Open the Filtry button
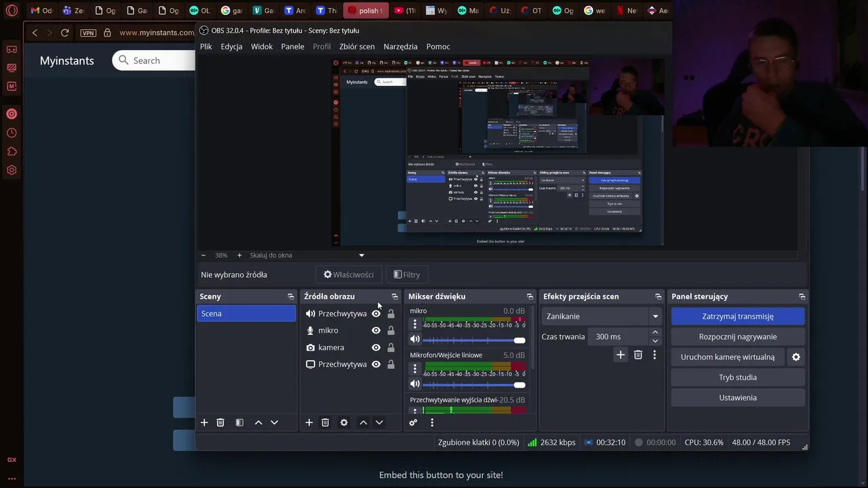This screenshot has height=488, width=868. (407, 274)
